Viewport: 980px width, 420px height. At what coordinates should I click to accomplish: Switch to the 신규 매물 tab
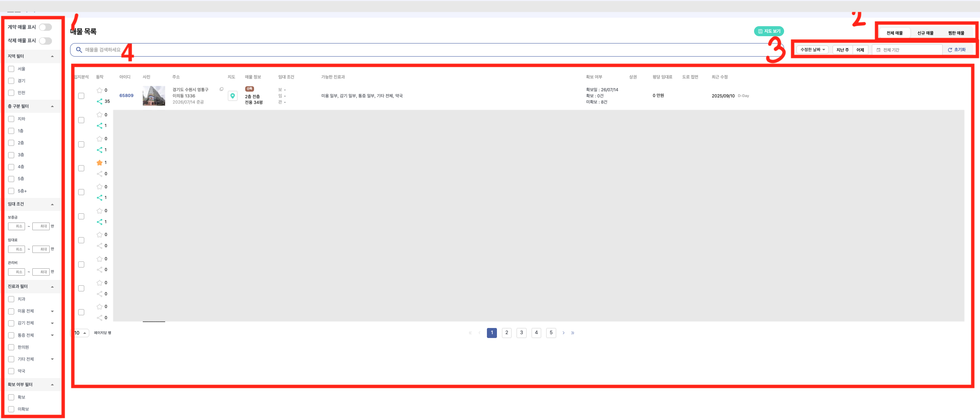[925, 33]
